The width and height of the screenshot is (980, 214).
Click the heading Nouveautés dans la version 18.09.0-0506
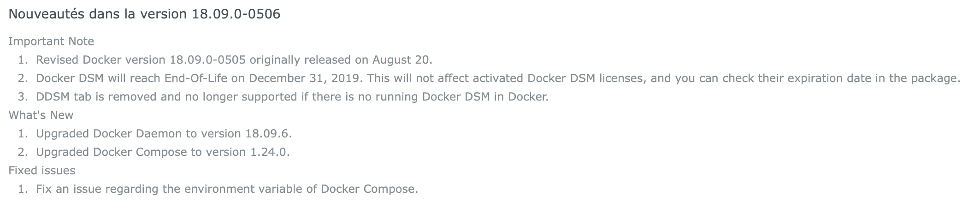(144, 14)
